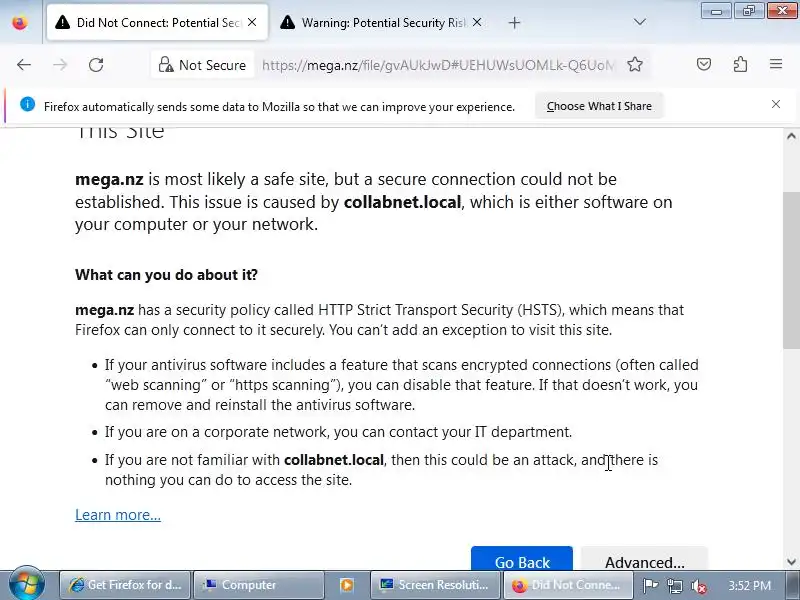This screenshot has width=800, height=600.
Task: Follow the Learn more link
Action: click(118, 515)
